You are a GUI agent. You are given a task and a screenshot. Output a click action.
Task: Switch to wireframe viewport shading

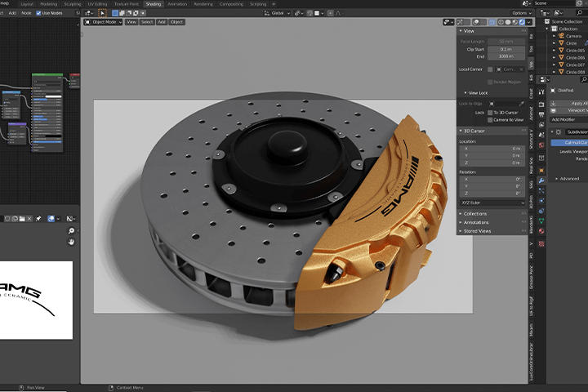coord(501,22)
